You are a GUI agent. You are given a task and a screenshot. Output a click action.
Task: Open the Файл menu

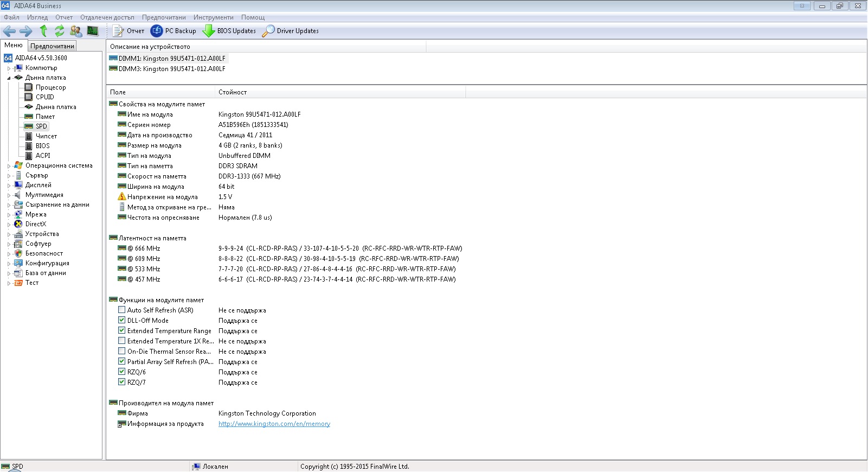[11, 17]
